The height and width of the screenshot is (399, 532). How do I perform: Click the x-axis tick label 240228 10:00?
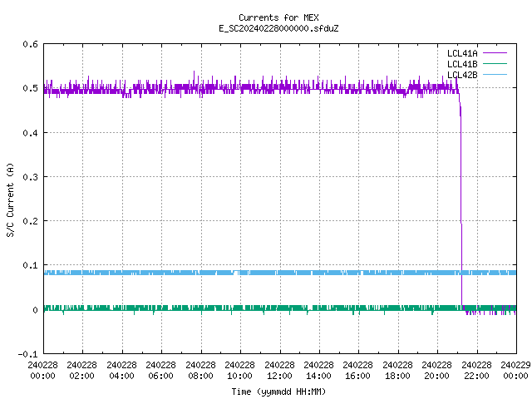pyautogui.click(x=240, y=371)
